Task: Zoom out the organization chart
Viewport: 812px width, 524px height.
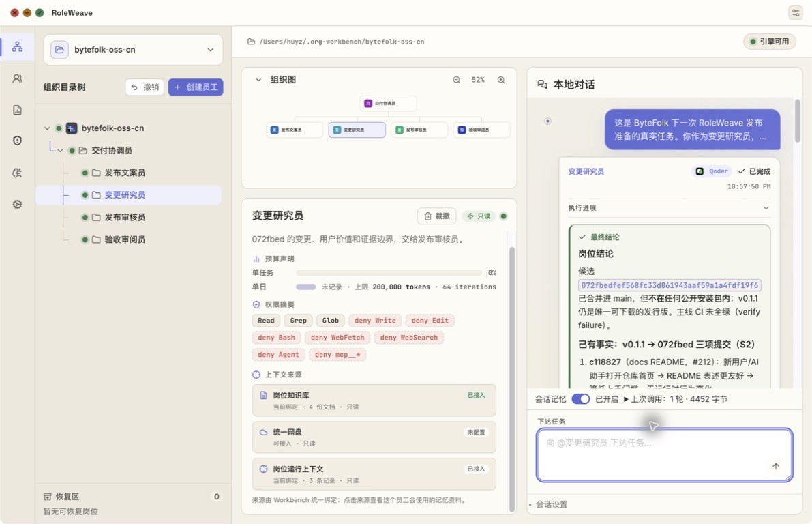Action: click(x=456, y=80)
